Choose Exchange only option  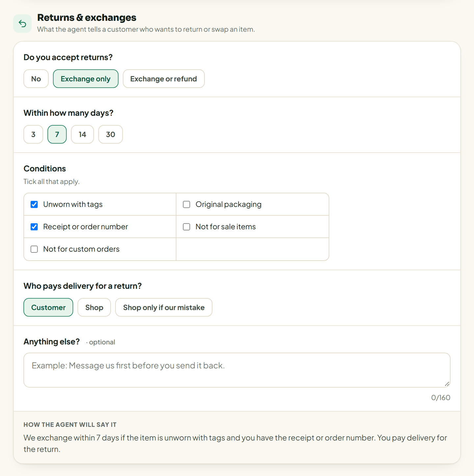(x=86, y=79)
